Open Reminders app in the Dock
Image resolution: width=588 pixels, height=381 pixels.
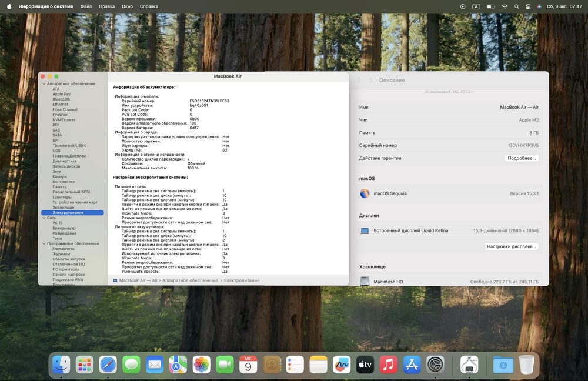(x=295, y=365)
